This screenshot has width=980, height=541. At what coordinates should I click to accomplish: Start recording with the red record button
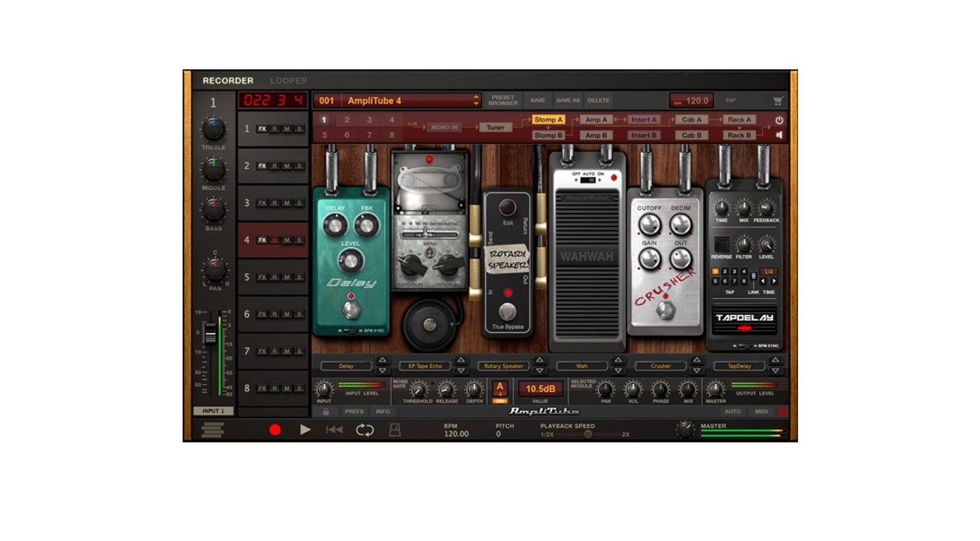[275, 430]
